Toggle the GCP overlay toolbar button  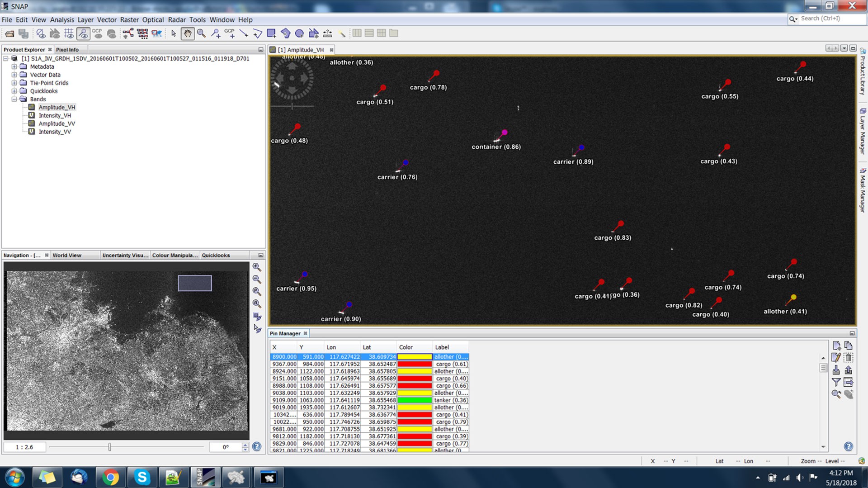click(x=97, y=33)
